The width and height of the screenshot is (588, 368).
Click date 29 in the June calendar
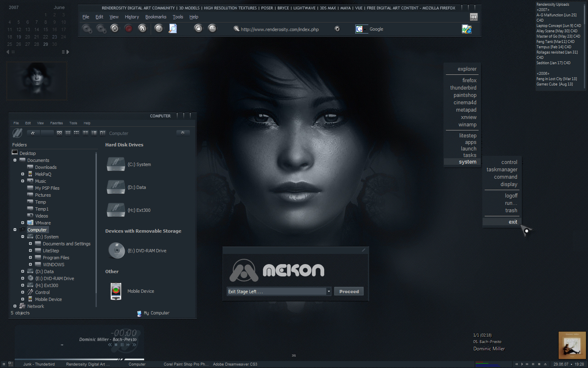[45, 44]
